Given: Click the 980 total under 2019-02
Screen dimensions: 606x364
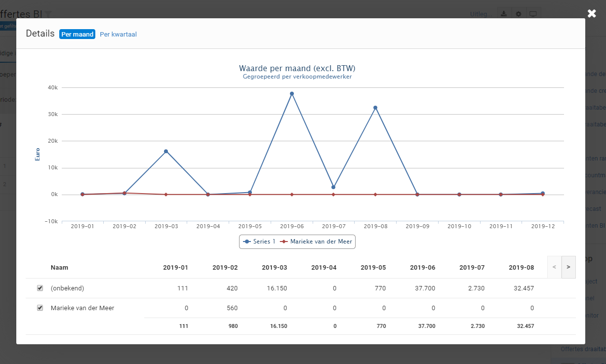Looking at the screenshot, I should 233,326.
